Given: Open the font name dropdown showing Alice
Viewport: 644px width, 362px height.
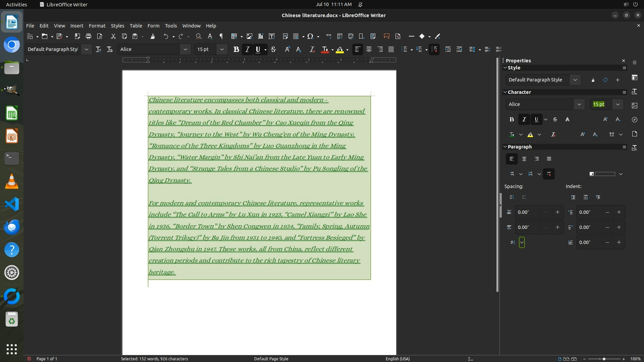Looking at the screenshot, I should tap(185, 49).
